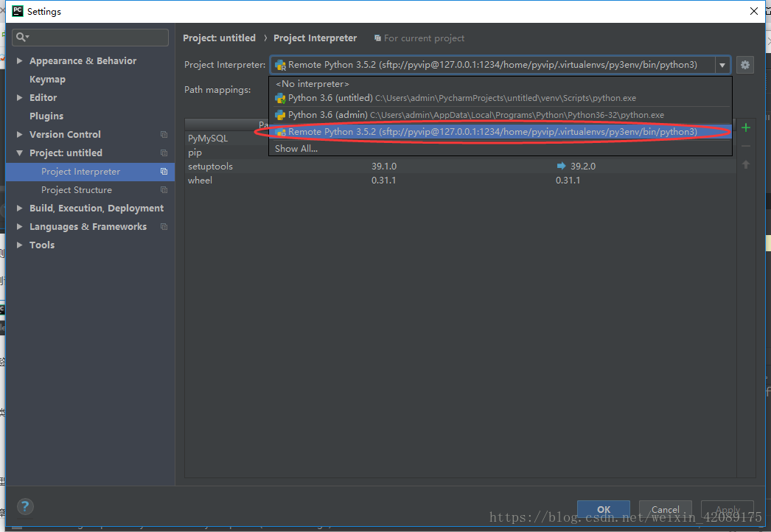Expand the Tools section
The width and height of the screenshot is (771, 532).
[20, 245]
